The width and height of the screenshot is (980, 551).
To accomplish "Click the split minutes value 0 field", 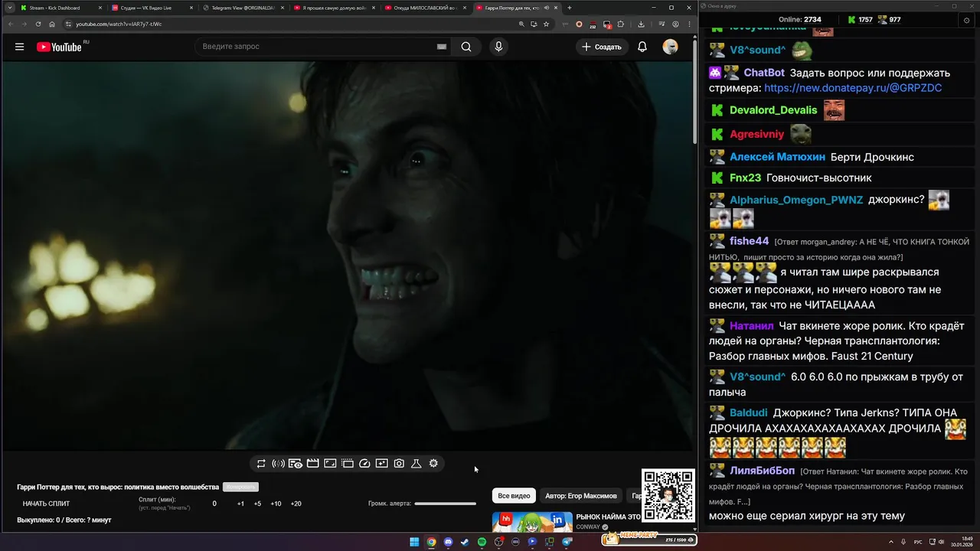I will click(214, 504).
